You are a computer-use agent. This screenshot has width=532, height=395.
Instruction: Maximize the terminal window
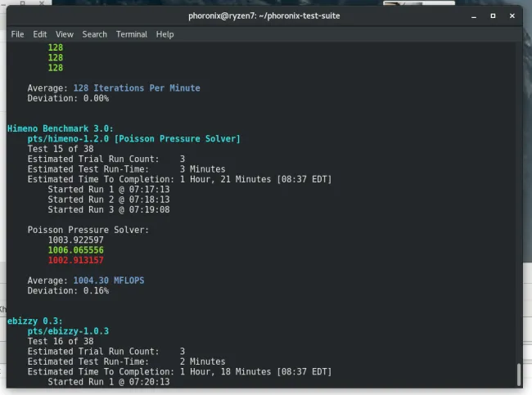[493, 16]
